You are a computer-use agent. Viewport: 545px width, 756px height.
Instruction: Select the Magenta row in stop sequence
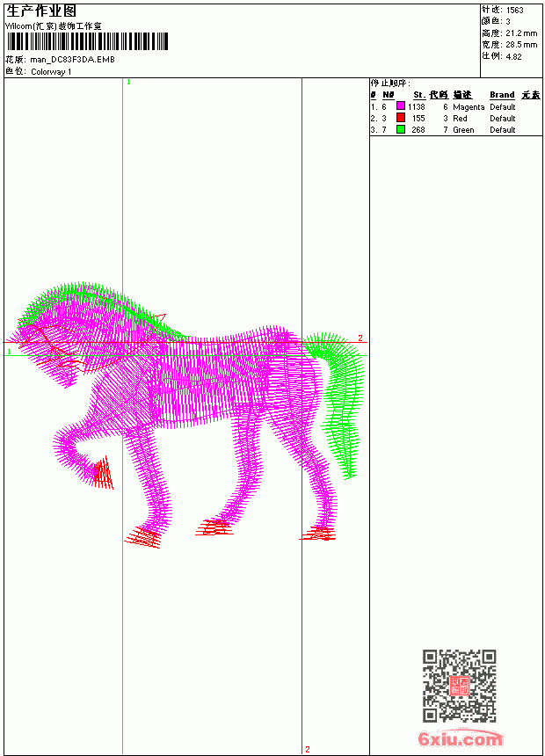(455, 106)
